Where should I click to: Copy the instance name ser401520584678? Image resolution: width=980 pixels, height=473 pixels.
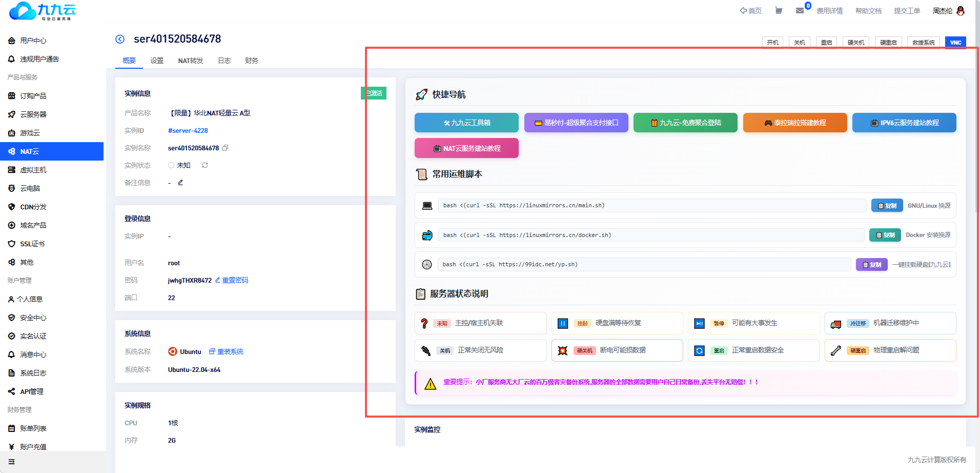tap(225, 148)
